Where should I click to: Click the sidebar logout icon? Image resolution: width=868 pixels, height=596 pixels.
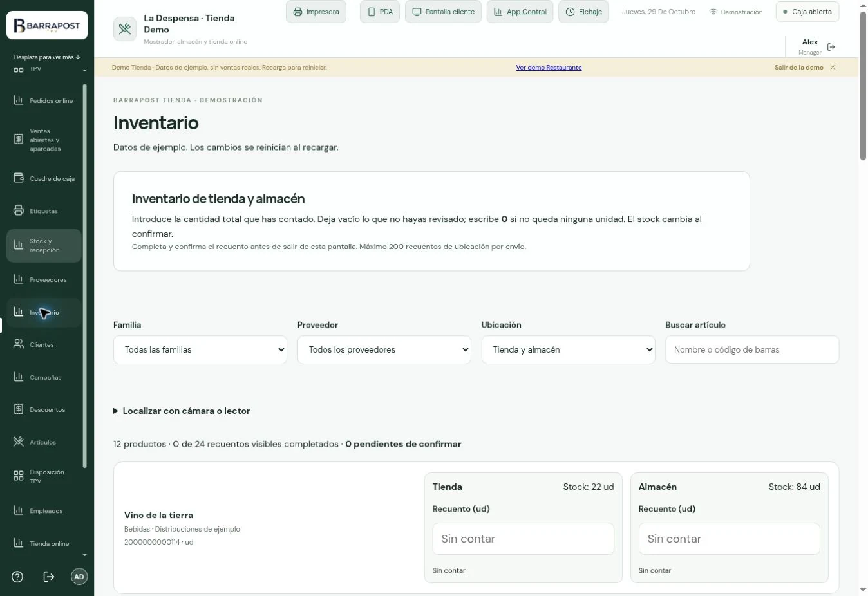(48, 577)
